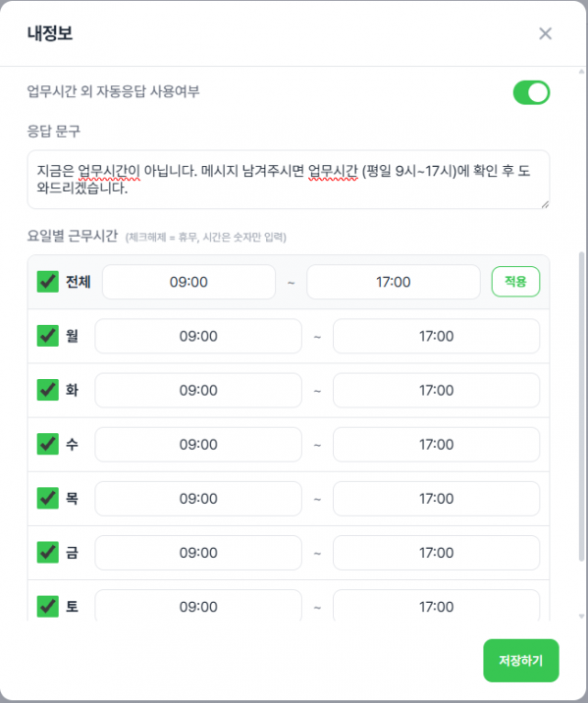This screenshot has height=703, width=588.
Task: Uncheck the 화 checkbox
Action: click(47, 390)
